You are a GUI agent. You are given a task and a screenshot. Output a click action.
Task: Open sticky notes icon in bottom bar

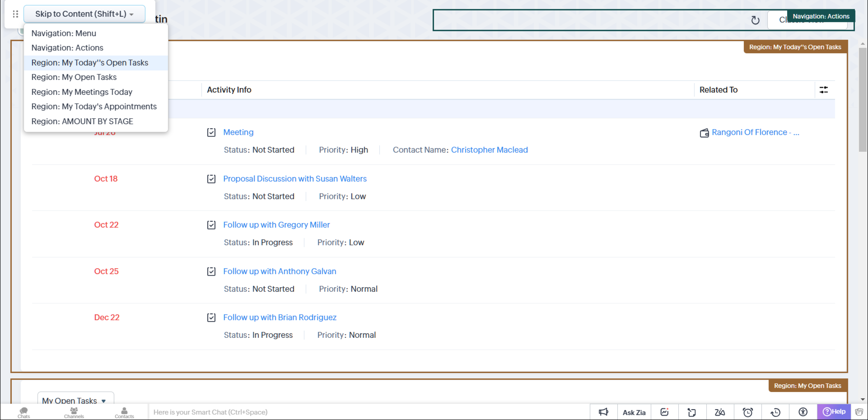(x=691, y=412)
